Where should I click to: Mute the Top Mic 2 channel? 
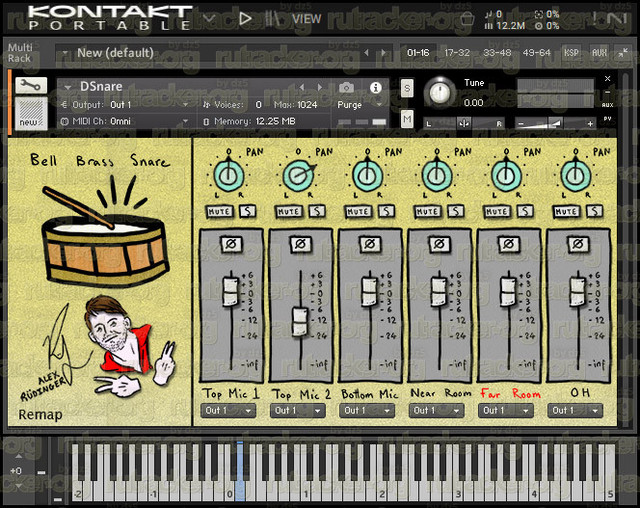[x=289, y=211]
